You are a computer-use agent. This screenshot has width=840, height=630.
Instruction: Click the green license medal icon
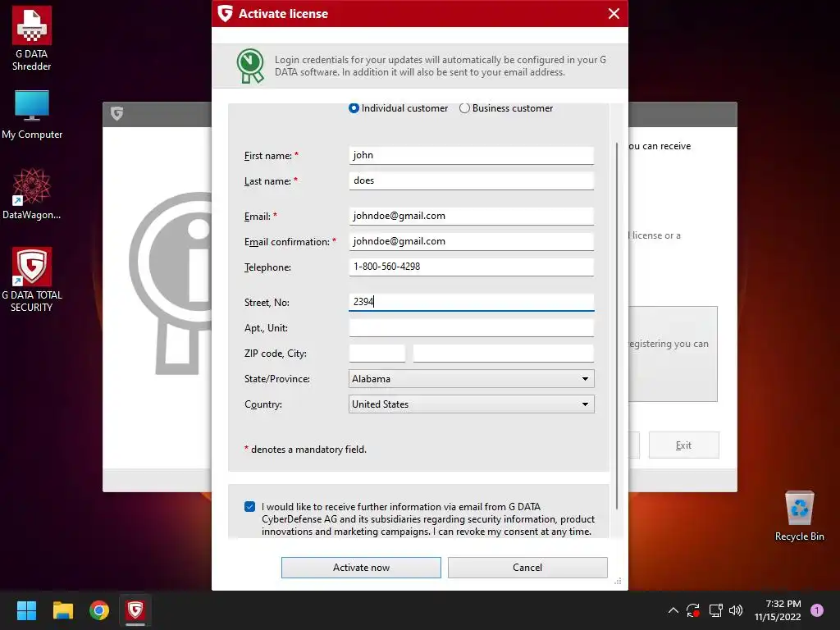point(250,66)
